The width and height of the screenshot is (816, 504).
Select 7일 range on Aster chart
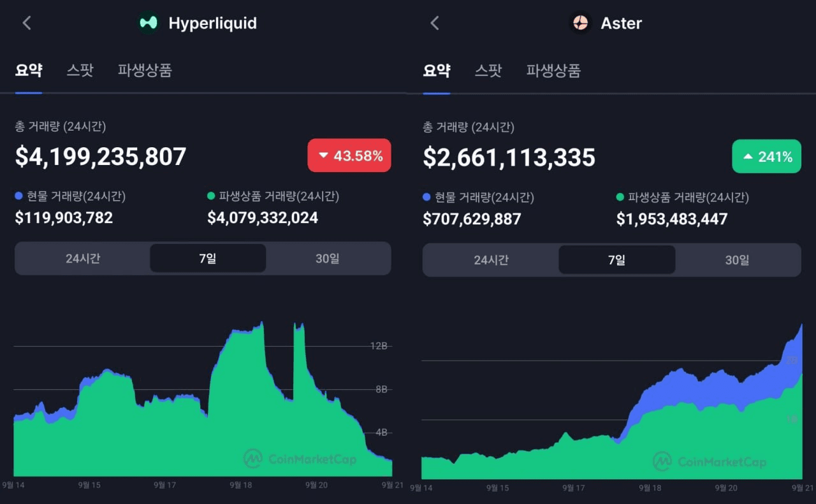[x=616, y=260]
